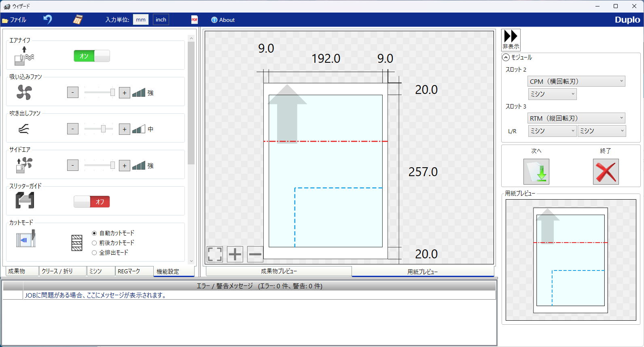Open the About info
The image size is (644, 347).
click(223, 20)
